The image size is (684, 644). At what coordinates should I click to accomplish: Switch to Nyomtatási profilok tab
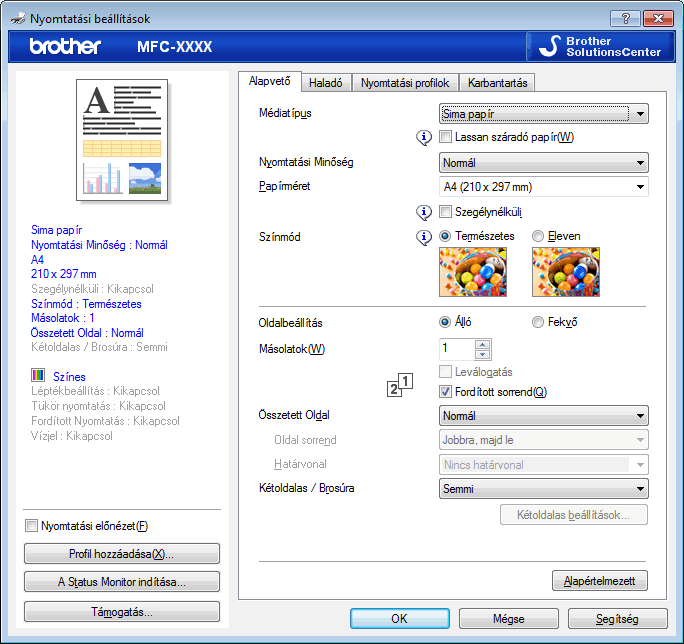405,82
